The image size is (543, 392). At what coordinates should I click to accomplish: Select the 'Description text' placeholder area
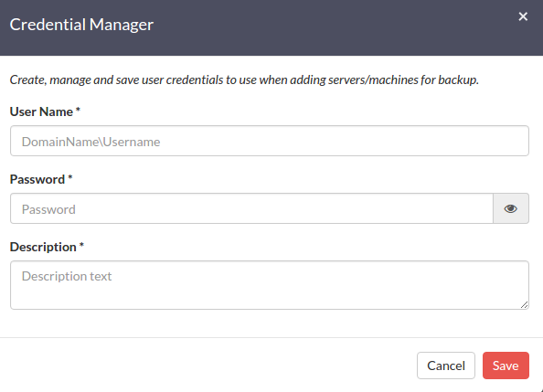[x=67, y=276]
